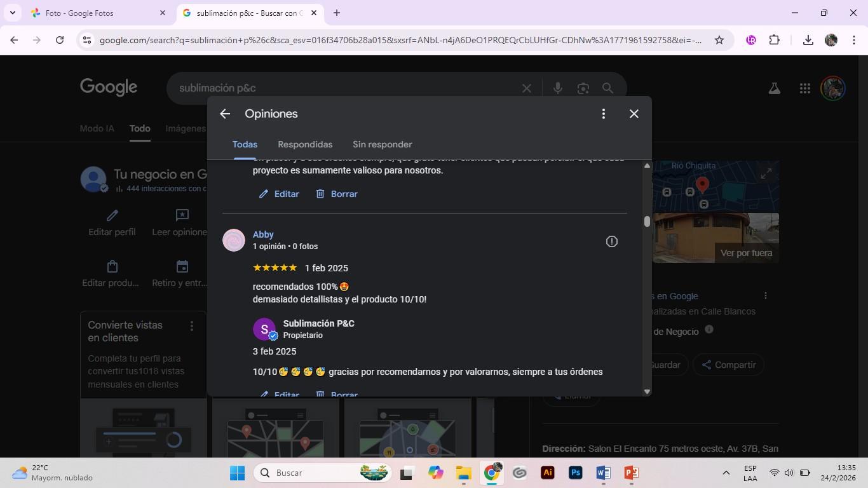868x488 pixels.
Task: Clear the Google search query
Action: (526, 88)
